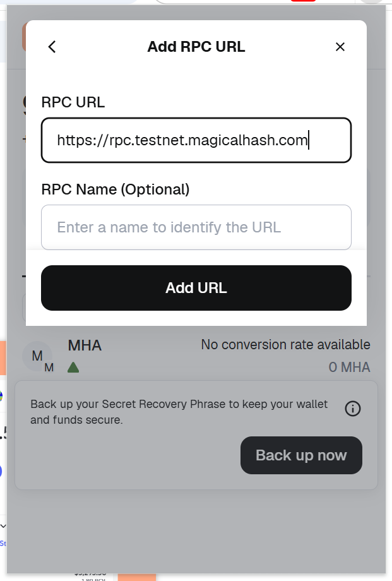Click the No conversion rate available text

[x=285, y=345]
